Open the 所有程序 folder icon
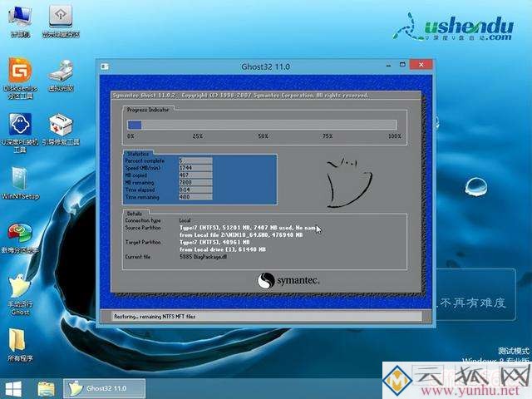The height and width of the screenshot is (399, 532). coord(19,344)
